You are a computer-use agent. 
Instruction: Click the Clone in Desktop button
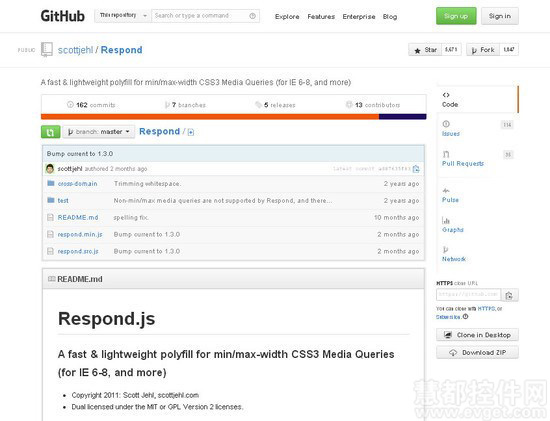click(x=477, y=335)
